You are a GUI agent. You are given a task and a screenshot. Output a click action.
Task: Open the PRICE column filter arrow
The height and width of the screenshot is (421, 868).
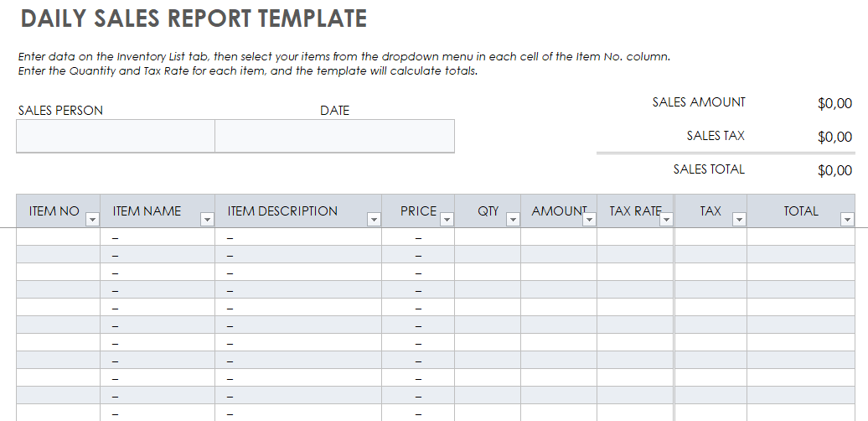(447, 220)
